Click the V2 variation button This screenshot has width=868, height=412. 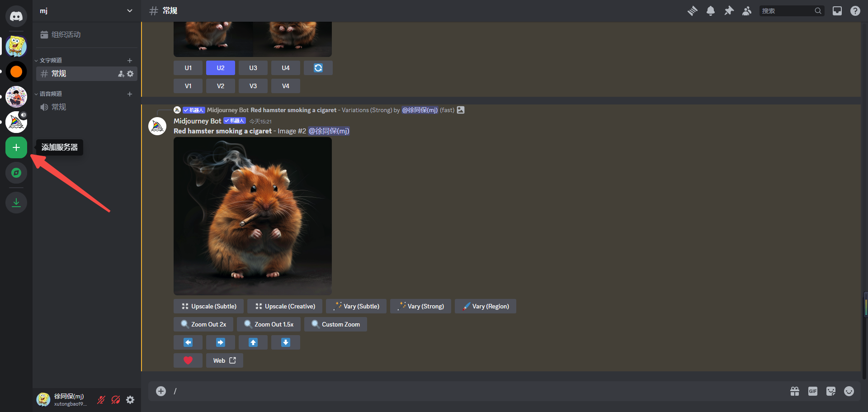(221, 86)
